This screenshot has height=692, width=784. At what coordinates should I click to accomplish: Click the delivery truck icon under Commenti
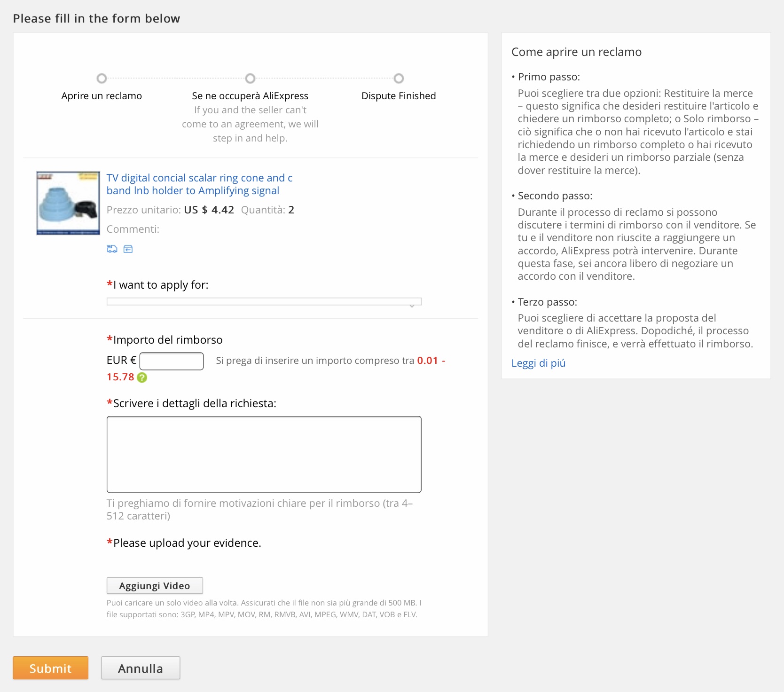pos(112,249)
